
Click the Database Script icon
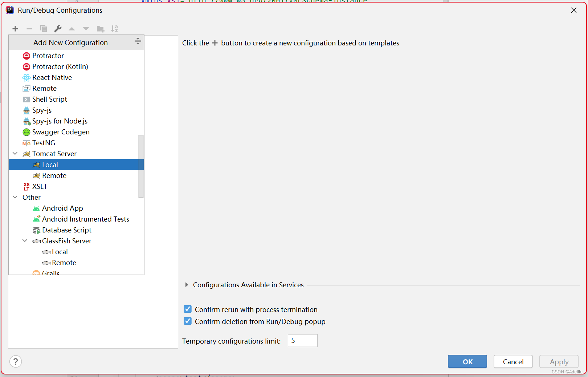(36, 230)
